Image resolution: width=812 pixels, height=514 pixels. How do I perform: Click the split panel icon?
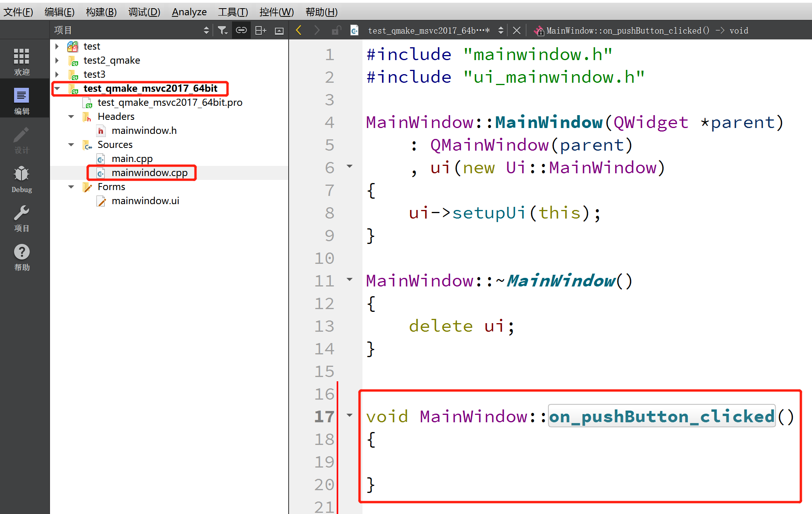coord(260,30)
